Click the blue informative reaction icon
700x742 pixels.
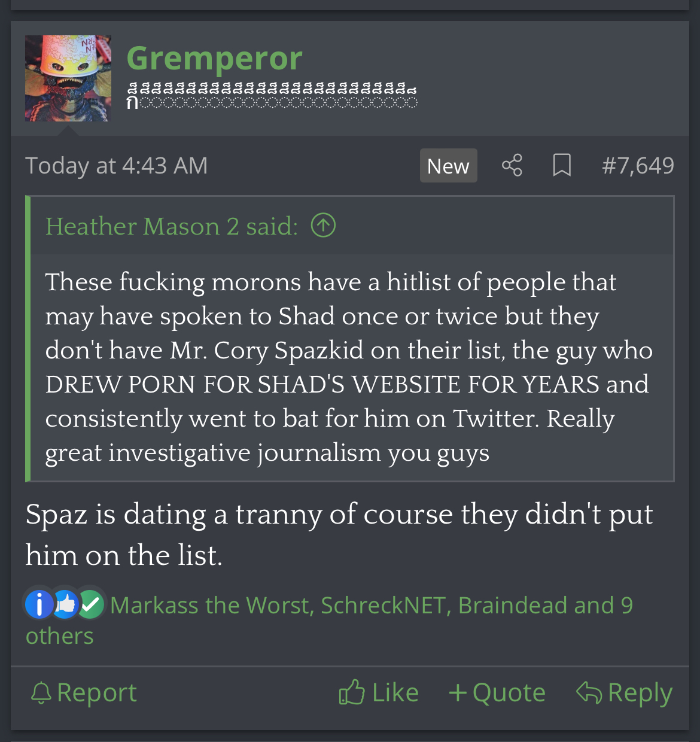point(39,604)
